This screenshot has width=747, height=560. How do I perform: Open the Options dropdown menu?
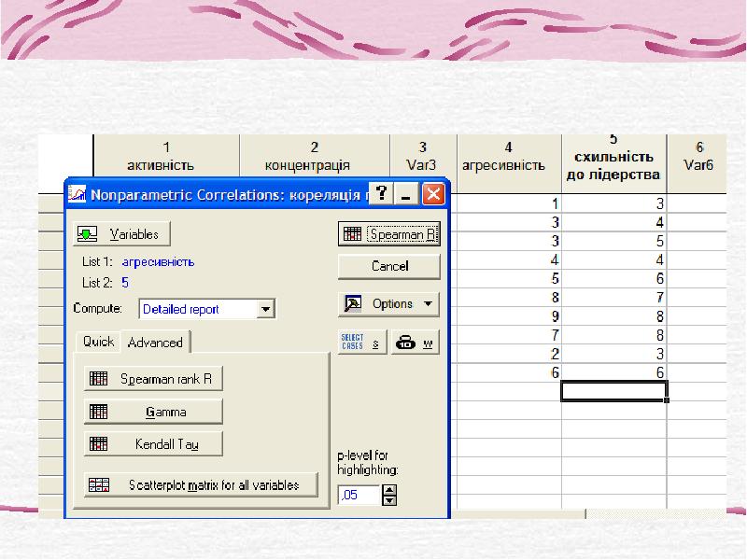pos(388,303)
